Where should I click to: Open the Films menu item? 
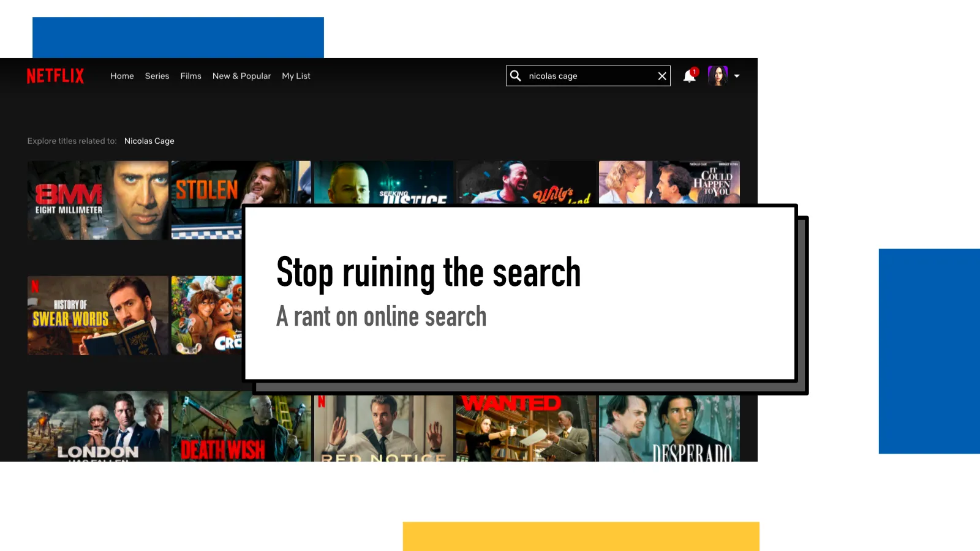tap(190, 76)
